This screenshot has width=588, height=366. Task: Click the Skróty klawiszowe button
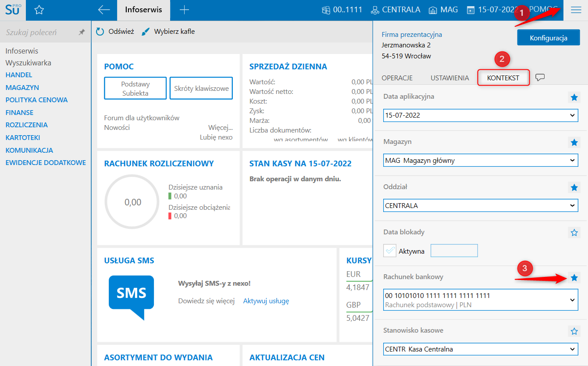click(201, 89)
